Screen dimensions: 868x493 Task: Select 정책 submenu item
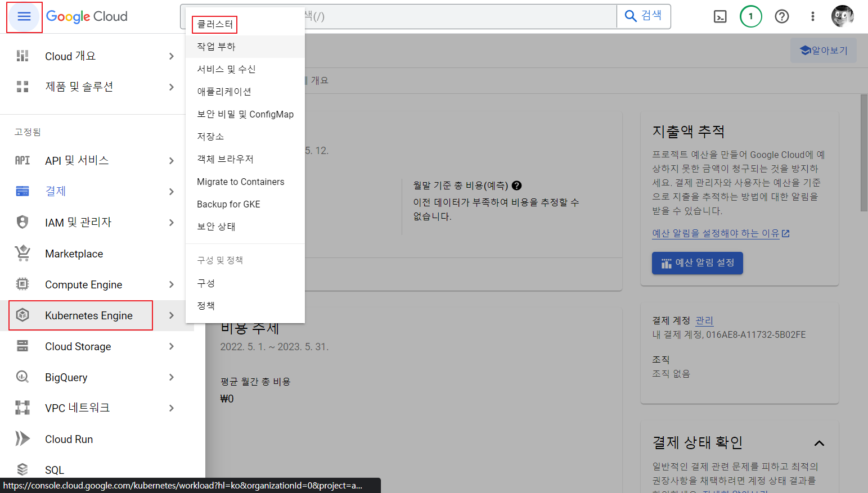pyautogui.click(x=245, y=306)
